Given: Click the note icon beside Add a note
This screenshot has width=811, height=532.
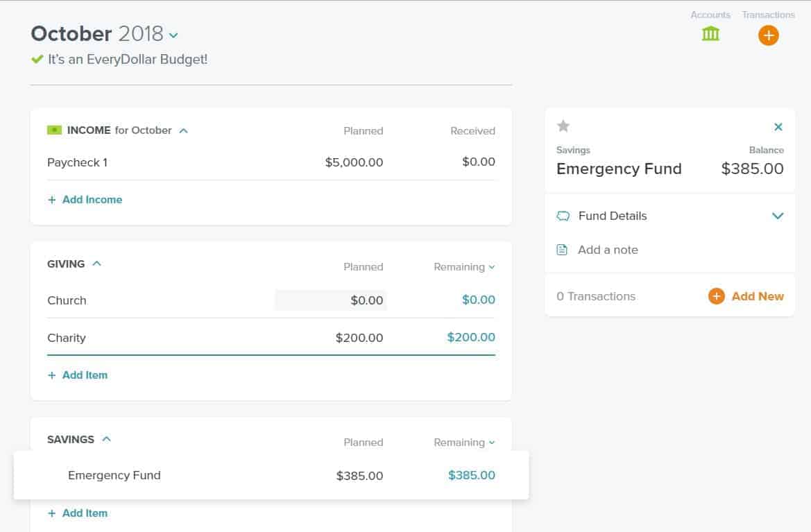Looking at the screenshot, I should tap(563, 250).
